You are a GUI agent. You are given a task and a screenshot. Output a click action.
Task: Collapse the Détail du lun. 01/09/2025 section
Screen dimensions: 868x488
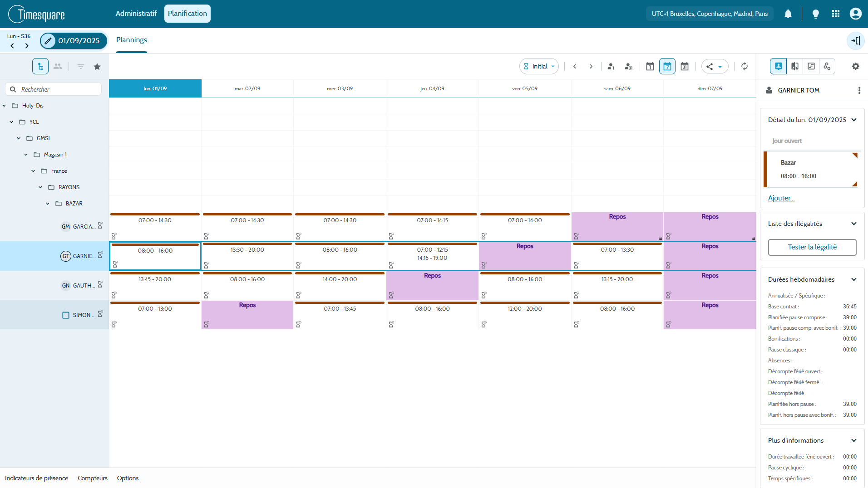[854, 120]
